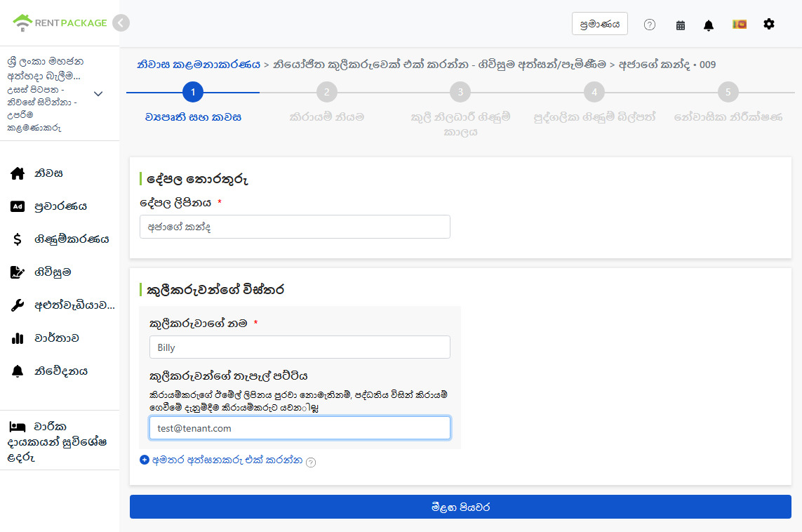Click the house icon in sidebar
802x532 pixels.
coord(18,173)
